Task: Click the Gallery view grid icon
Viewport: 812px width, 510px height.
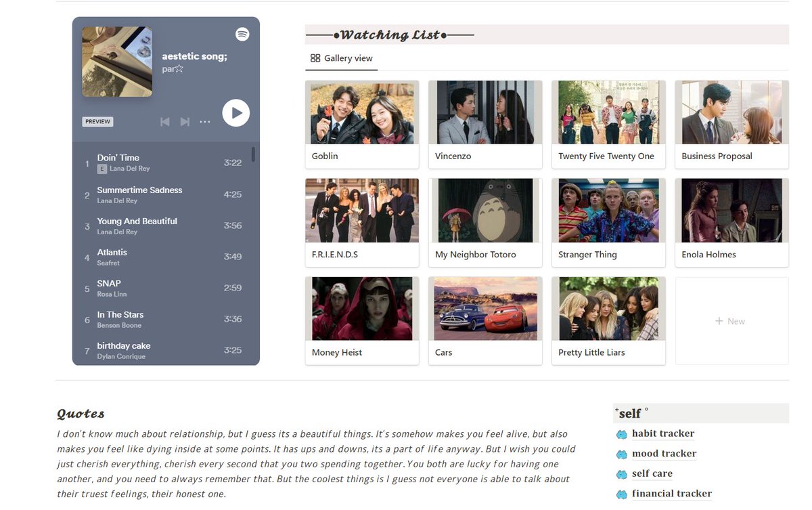Action: click(x=315, y=58)
